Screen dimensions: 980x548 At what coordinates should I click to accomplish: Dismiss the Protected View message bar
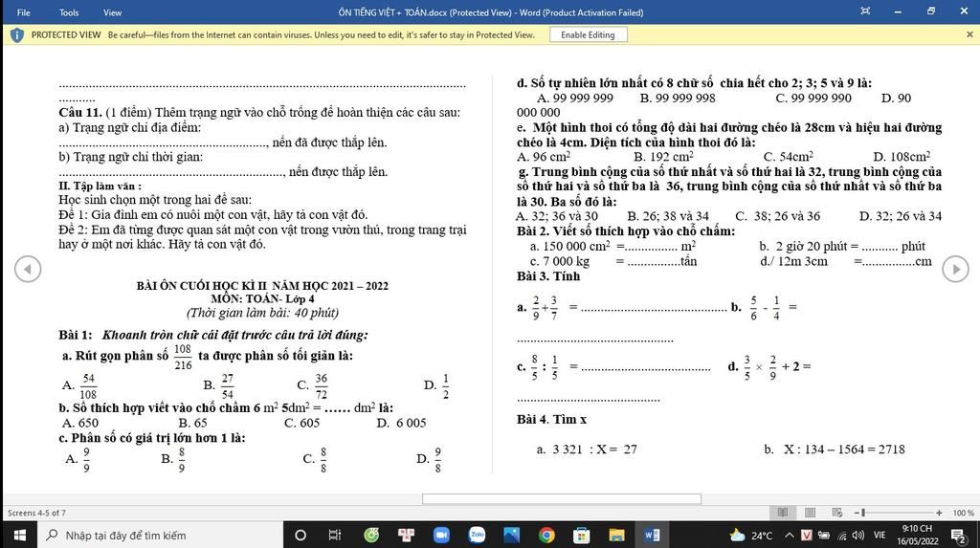click(969, 35)
